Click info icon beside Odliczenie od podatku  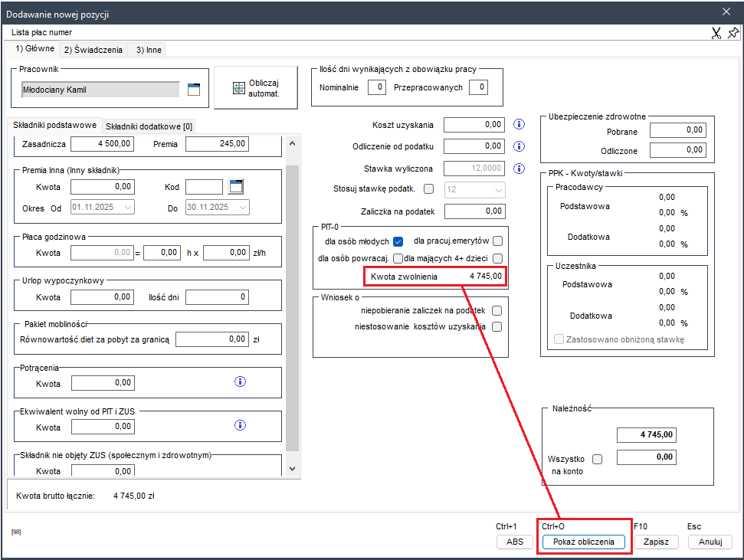(519, 146)
